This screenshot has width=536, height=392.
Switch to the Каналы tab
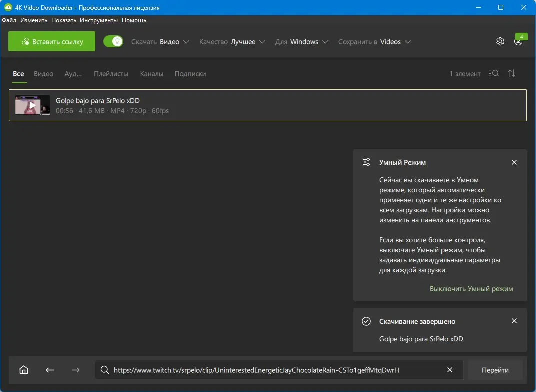[x=152, y=74]
